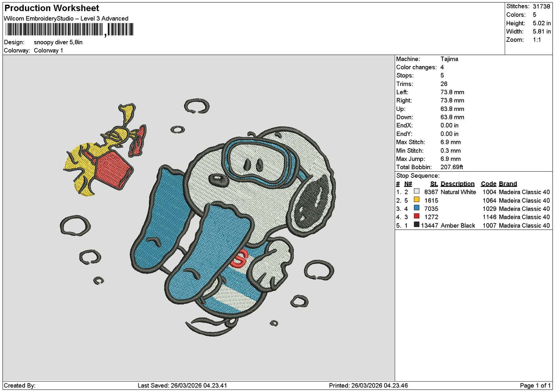Click the 'EndX:' value '0.00 in'
Screen dimensions: 555x392
click(x=449, y=126)
